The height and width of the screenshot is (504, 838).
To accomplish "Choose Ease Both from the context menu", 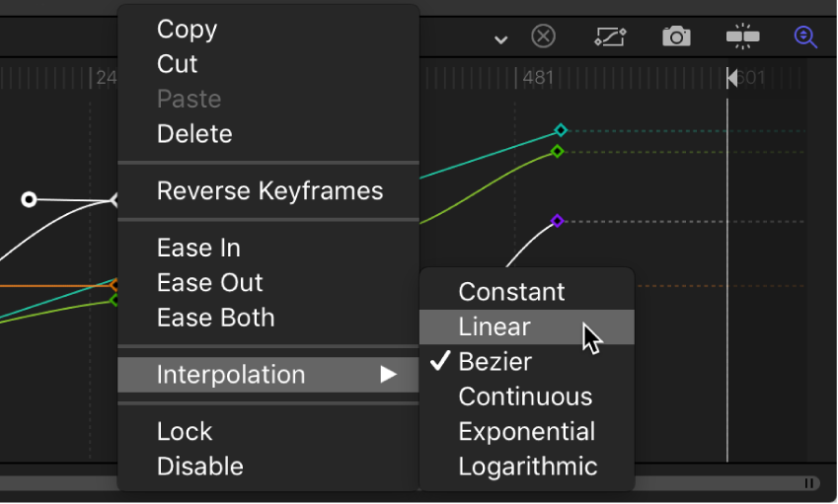I will coord(215,318).
